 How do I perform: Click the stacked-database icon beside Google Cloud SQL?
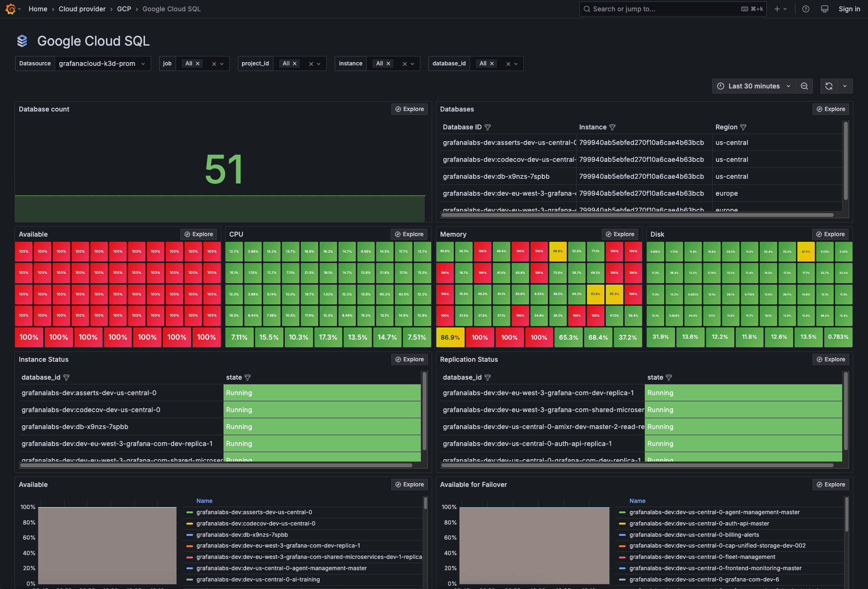[x=22, y=41]
